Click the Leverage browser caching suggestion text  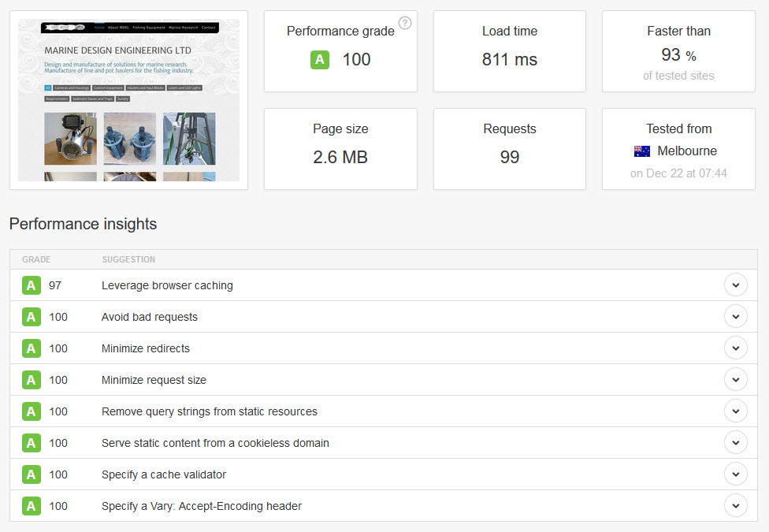pos(167,285)
